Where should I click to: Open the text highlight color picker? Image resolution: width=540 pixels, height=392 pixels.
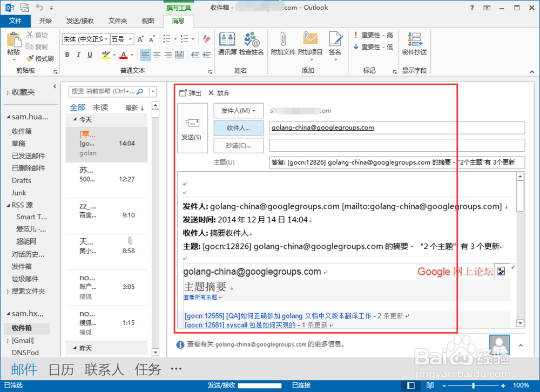(114, 55)
